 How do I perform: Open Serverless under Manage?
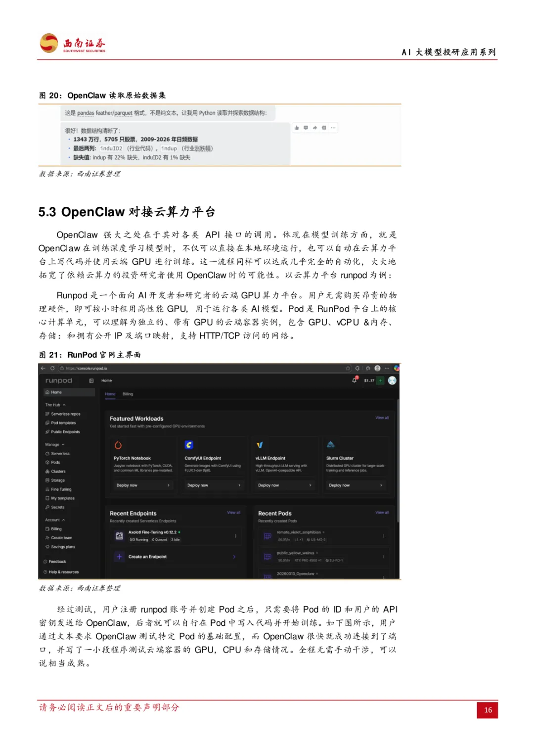point(57,453)
